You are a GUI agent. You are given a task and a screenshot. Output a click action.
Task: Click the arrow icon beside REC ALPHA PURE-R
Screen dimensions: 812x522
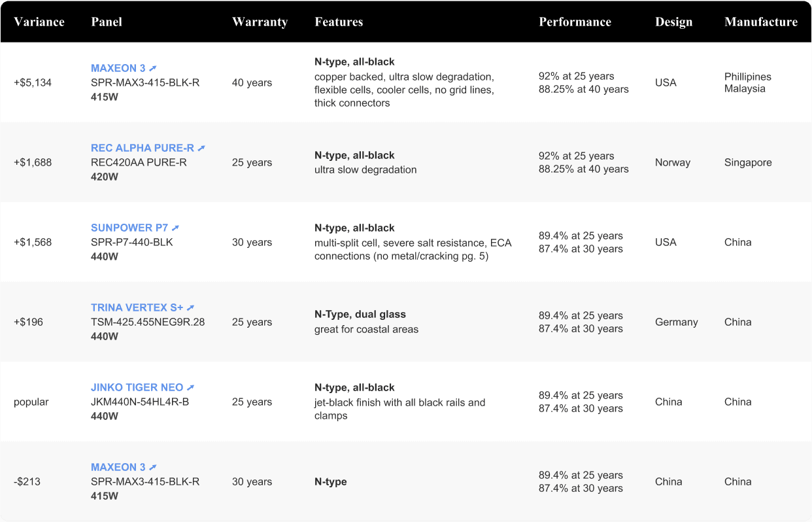(201, 148)
